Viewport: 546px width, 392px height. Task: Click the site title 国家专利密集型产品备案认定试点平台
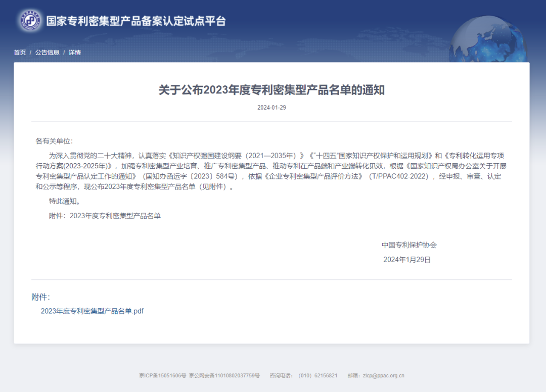pos(136,21)
